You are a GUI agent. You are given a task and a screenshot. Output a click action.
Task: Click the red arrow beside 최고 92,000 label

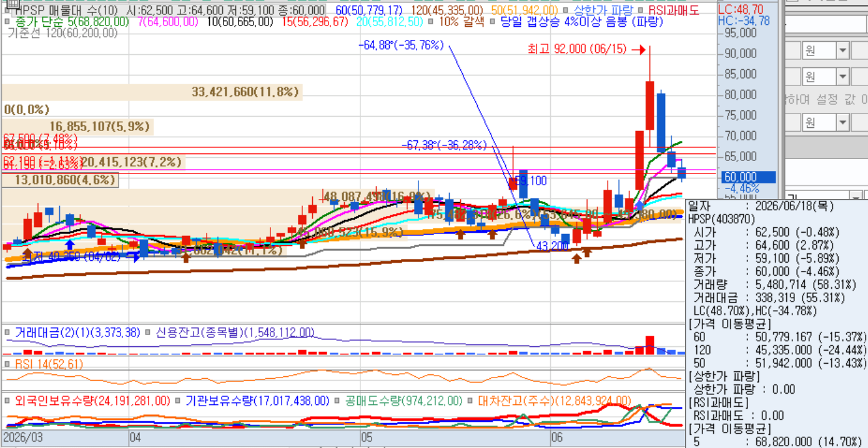point(638,49)
